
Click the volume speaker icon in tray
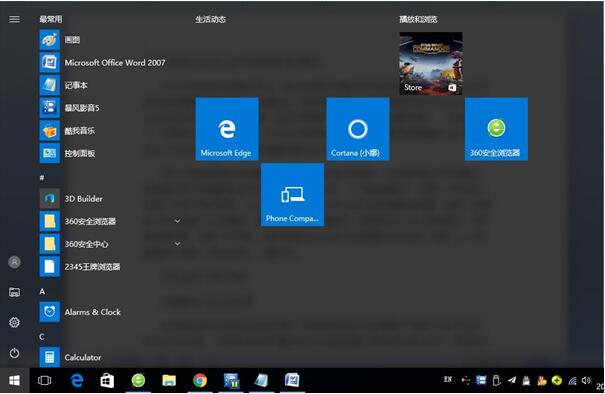click(586, 380)
